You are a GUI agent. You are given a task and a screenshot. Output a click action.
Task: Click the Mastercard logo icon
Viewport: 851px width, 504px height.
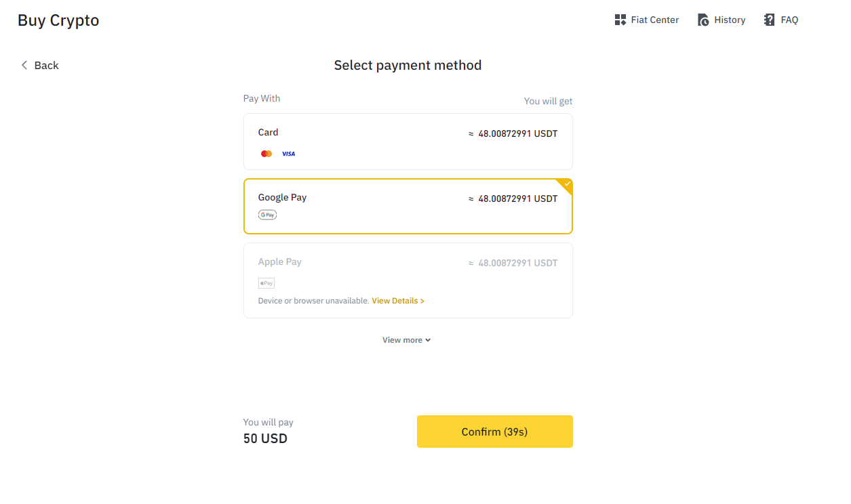(266, 154)
